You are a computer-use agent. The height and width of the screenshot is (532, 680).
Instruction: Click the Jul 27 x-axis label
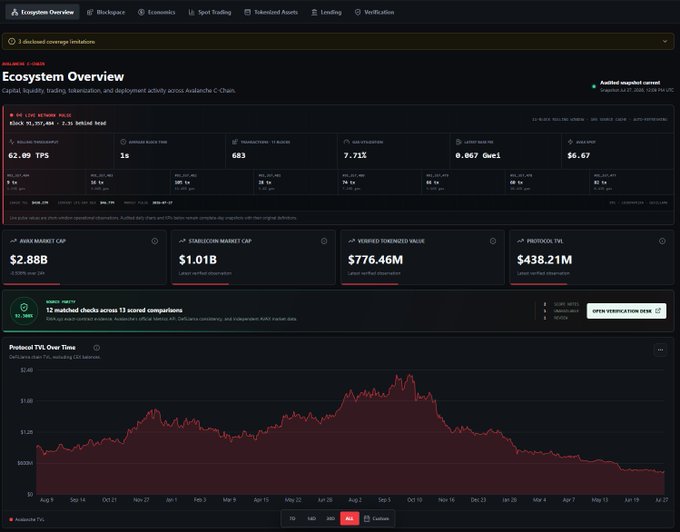pyautogui.click(x=661, y=500)
